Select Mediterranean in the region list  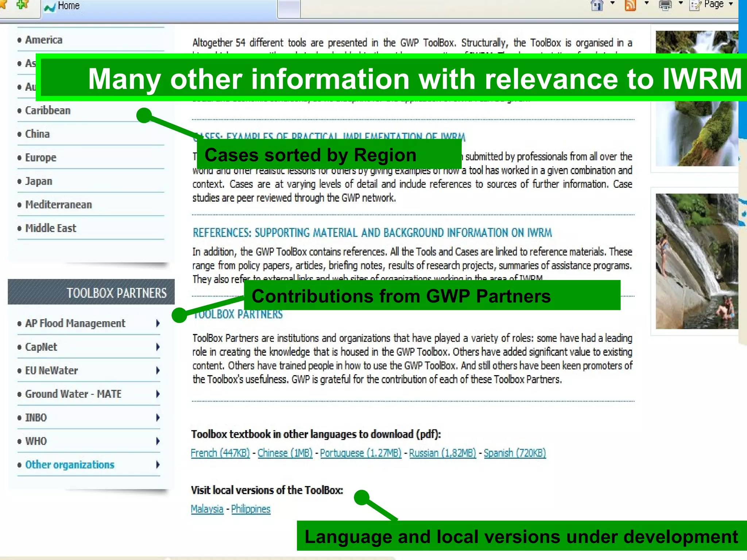point(58,205)
